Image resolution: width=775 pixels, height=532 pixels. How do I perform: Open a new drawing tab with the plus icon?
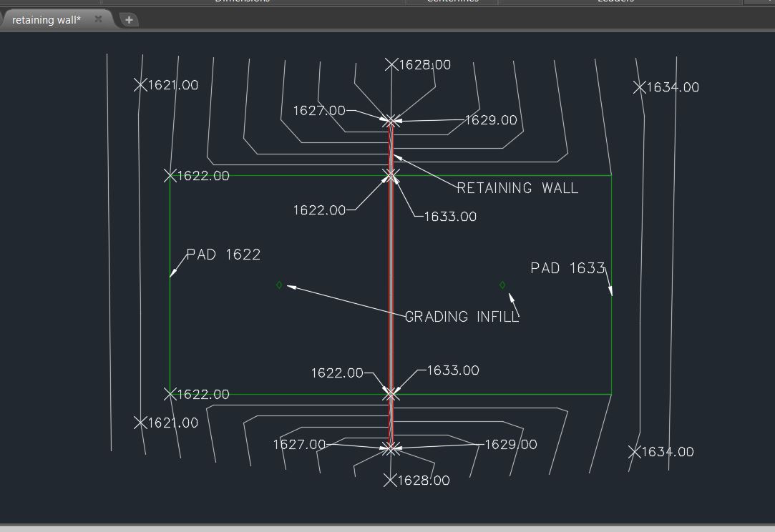[x=129, y=19]
